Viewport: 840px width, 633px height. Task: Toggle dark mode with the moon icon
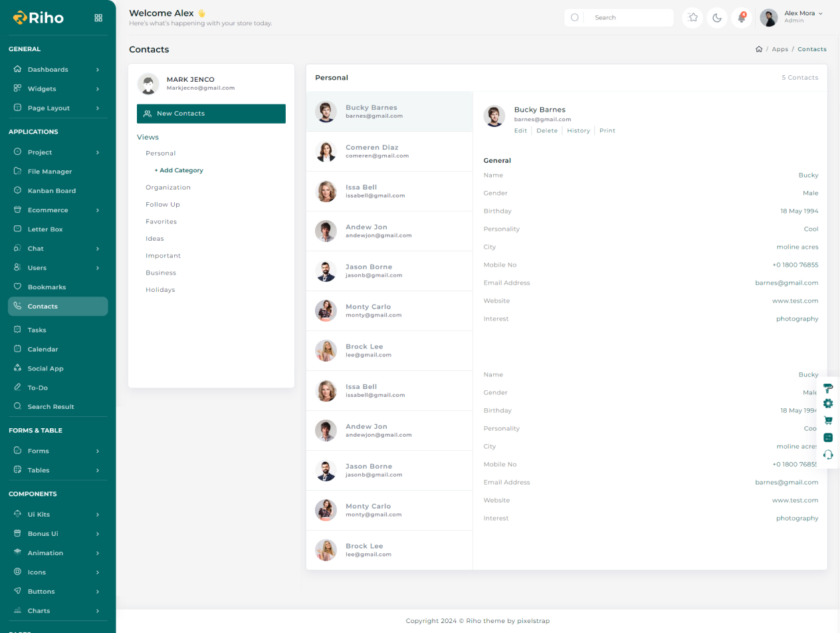(x=717, y=18)
